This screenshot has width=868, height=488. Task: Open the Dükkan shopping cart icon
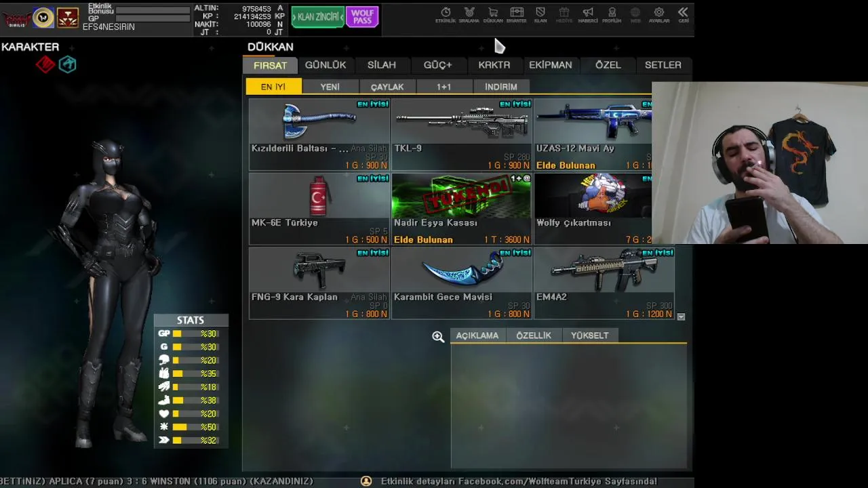click(x=493, y=15)
